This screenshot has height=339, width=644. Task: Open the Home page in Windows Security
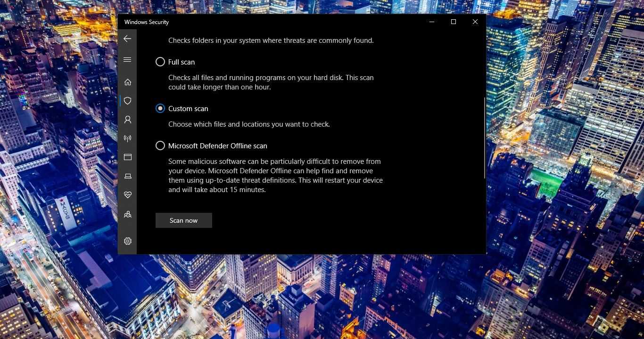coord(127,82)
